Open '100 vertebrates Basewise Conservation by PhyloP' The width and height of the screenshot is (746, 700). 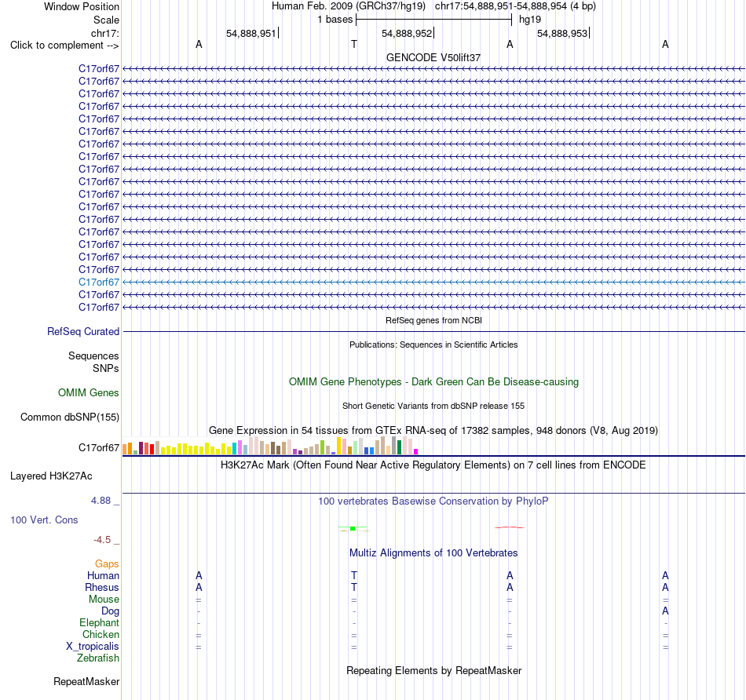[433, 501]
